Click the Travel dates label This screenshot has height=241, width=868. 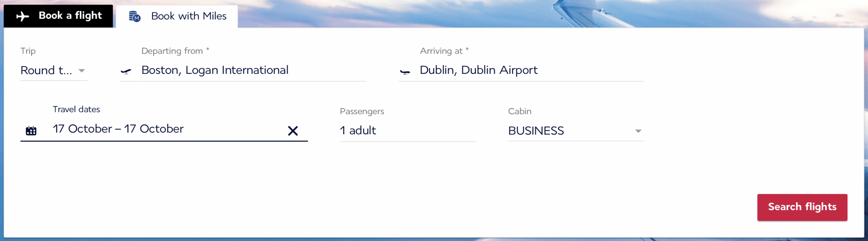click(76, 109)
